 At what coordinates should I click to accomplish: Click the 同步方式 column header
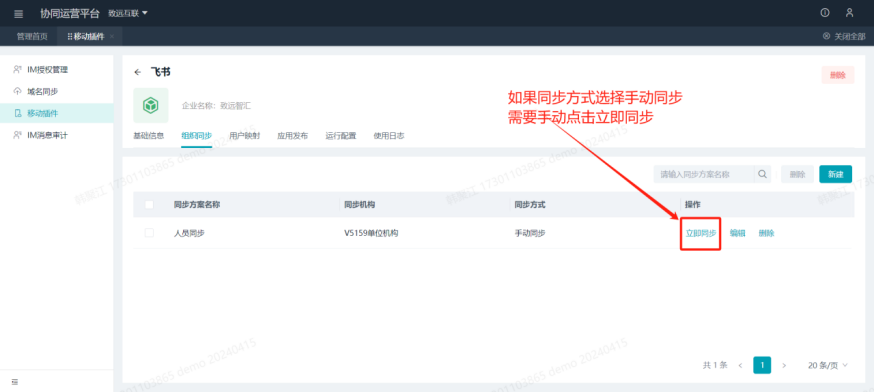(530, 205)
